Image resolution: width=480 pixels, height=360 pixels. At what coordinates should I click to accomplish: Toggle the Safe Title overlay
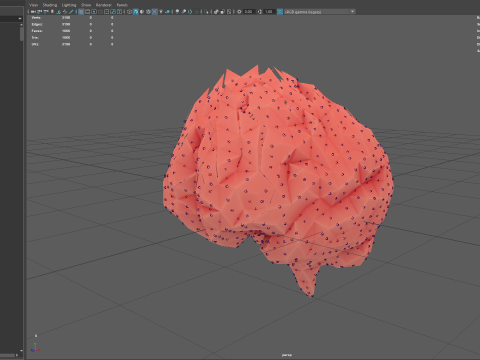click(x=119, y=12)
